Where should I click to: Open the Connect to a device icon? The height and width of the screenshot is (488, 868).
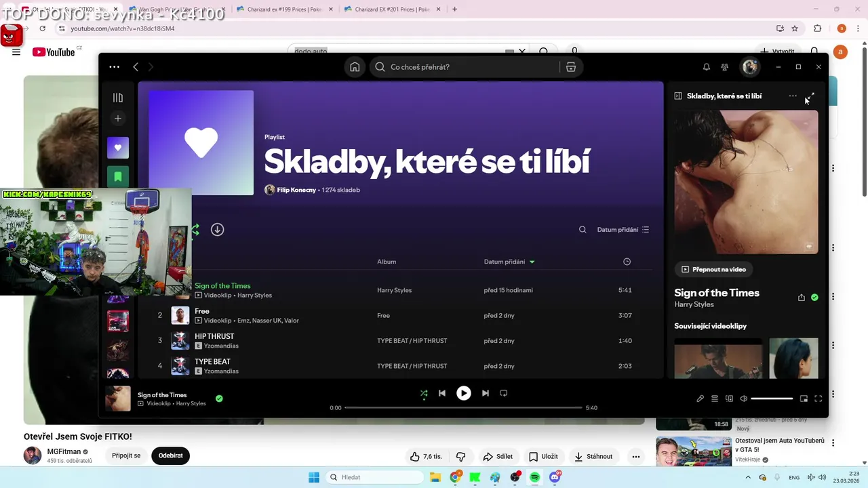tap(730, 399)
